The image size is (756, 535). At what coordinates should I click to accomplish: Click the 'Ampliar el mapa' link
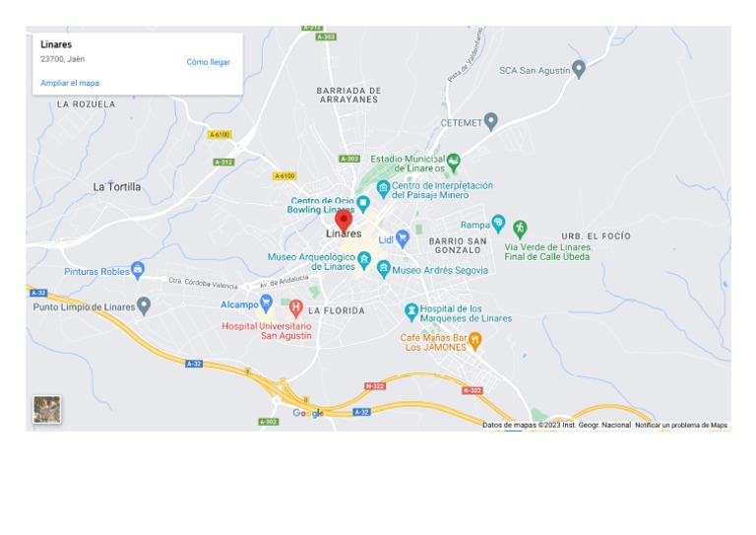coord(70,83)
